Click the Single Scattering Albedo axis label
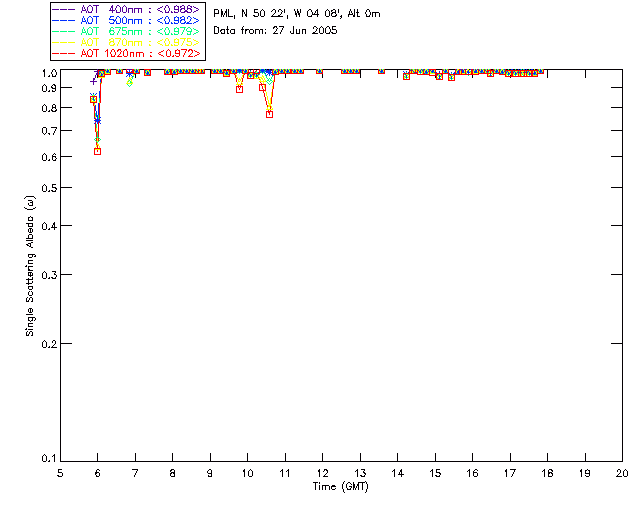640x512 pixels. coord(30,266)
